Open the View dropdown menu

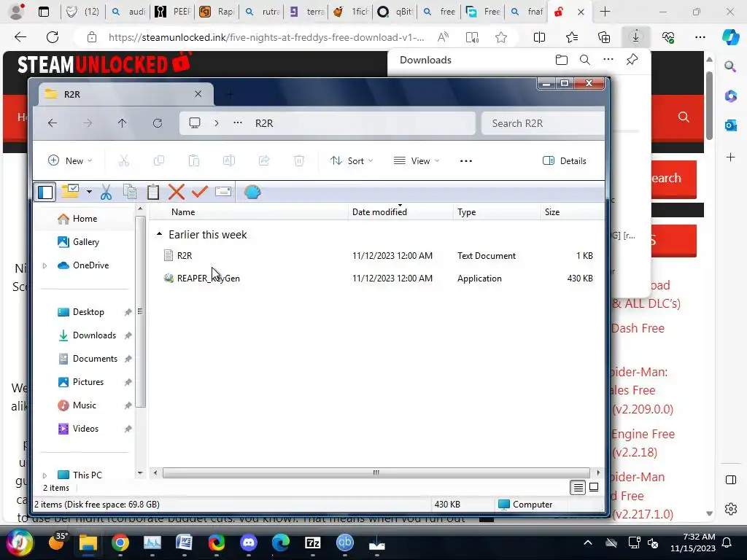tap(417, 161)
